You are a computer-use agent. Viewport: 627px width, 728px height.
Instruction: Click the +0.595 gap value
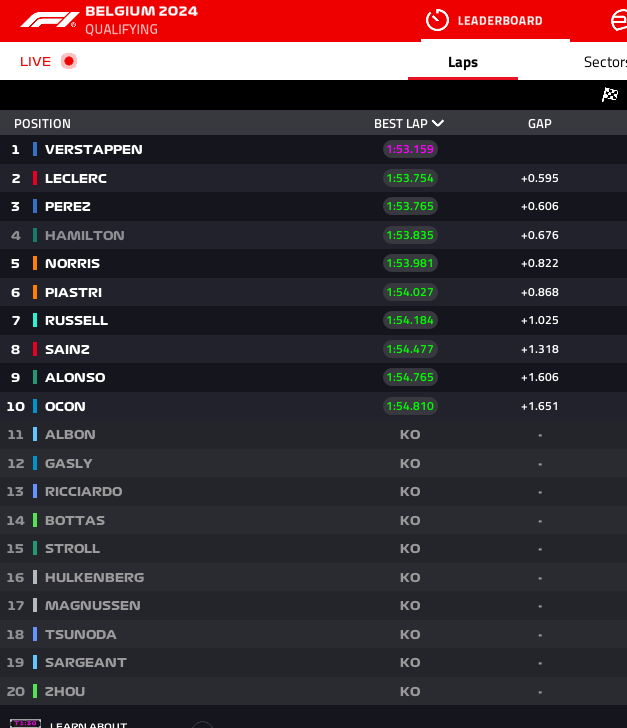540,178
